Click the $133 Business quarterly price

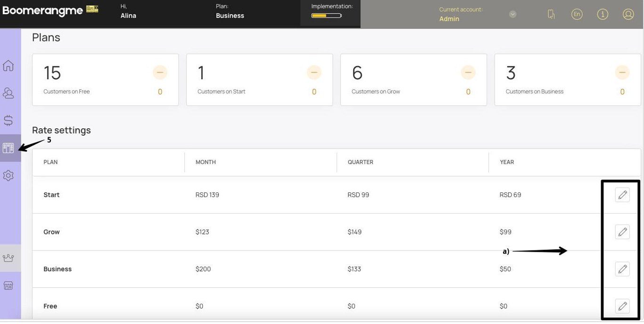click(354, 269)
